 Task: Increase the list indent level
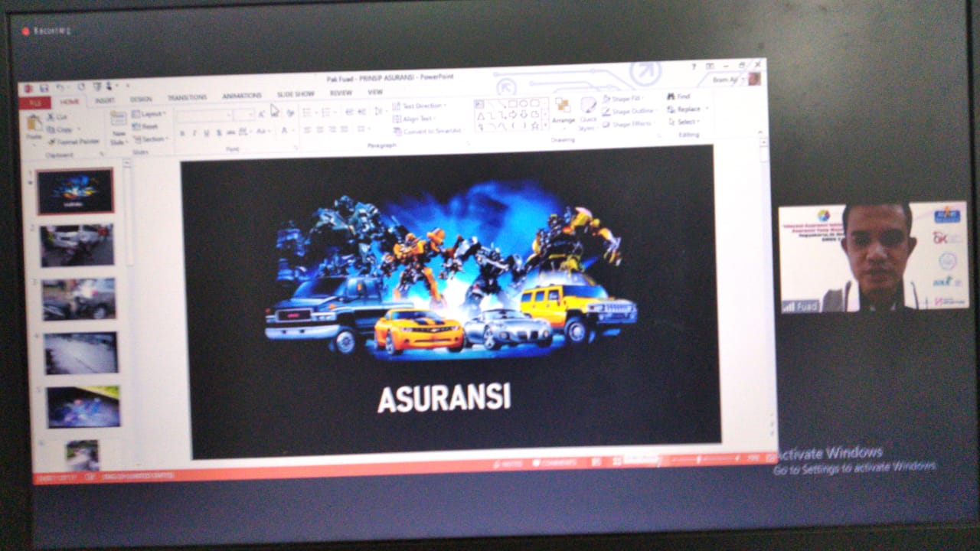tap(361, 111)
